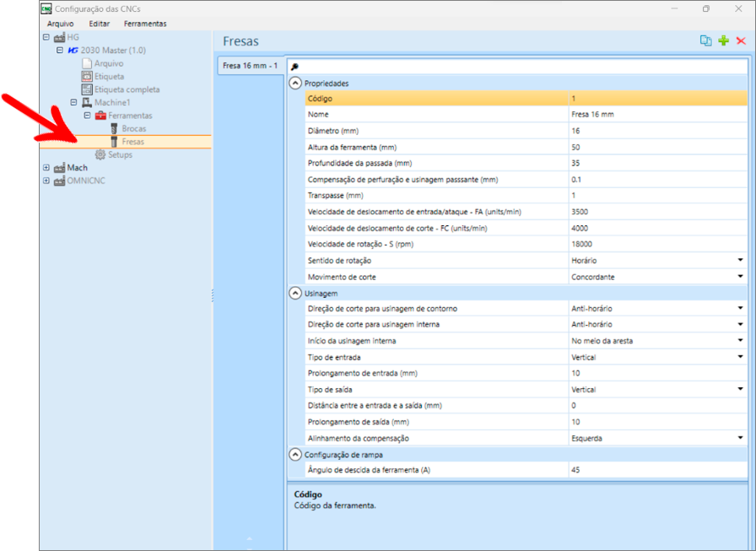Expand the Mach tree node

[x=46, y=168]
